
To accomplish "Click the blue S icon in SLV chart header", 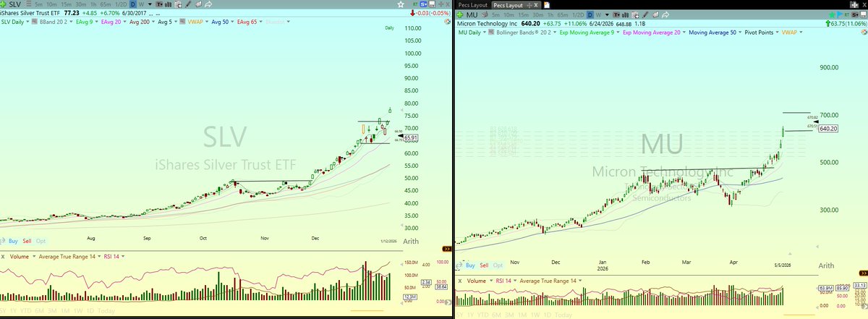I will 424,4.
